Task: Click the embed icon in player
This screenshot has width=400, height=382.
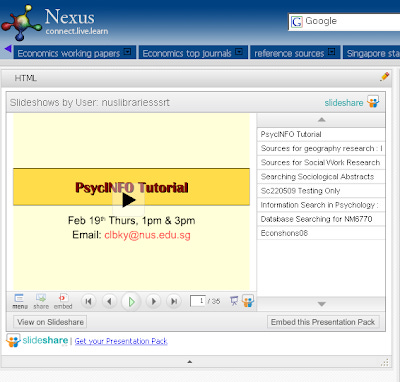Action: (x=63, y=301)
